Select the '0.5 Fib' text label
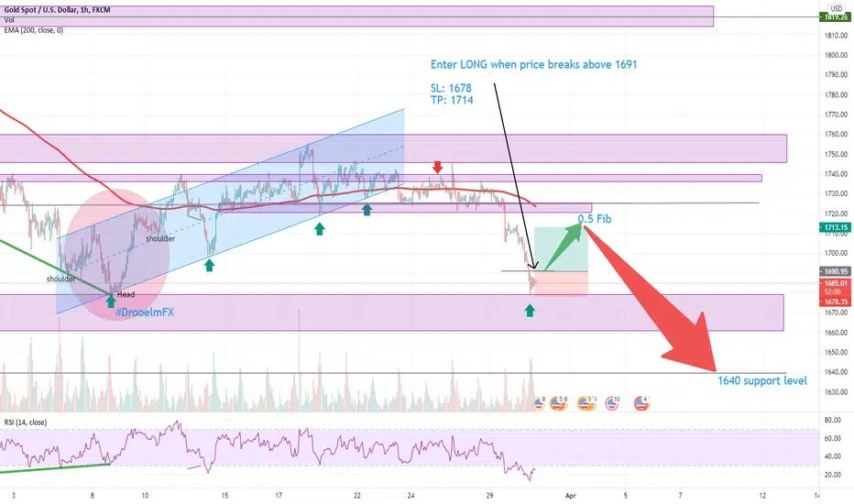Image resolution: width=854 pixels, height=504 pixels. pyautogui.click(x=595, y=219)
